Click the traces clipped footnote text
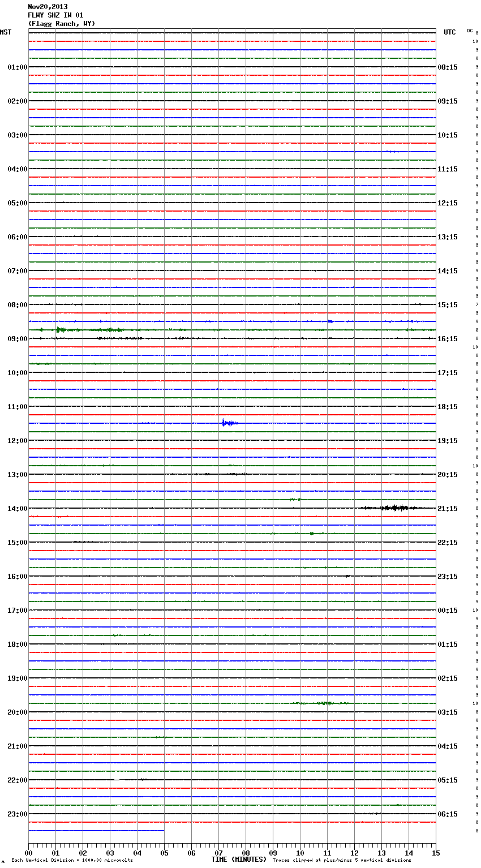 (342, 861)
